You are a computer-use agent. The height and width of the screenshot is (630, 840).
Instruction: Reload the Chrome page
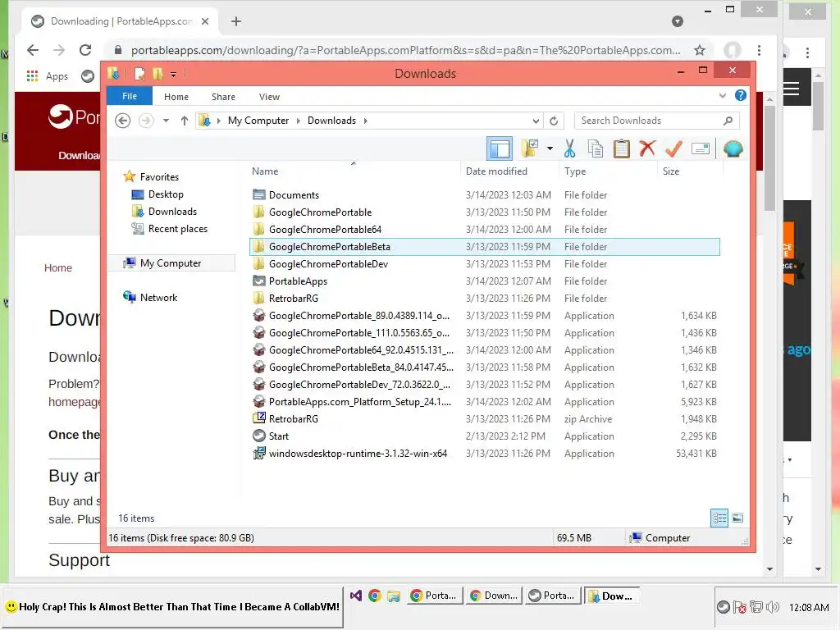click(x=85, y=50)
